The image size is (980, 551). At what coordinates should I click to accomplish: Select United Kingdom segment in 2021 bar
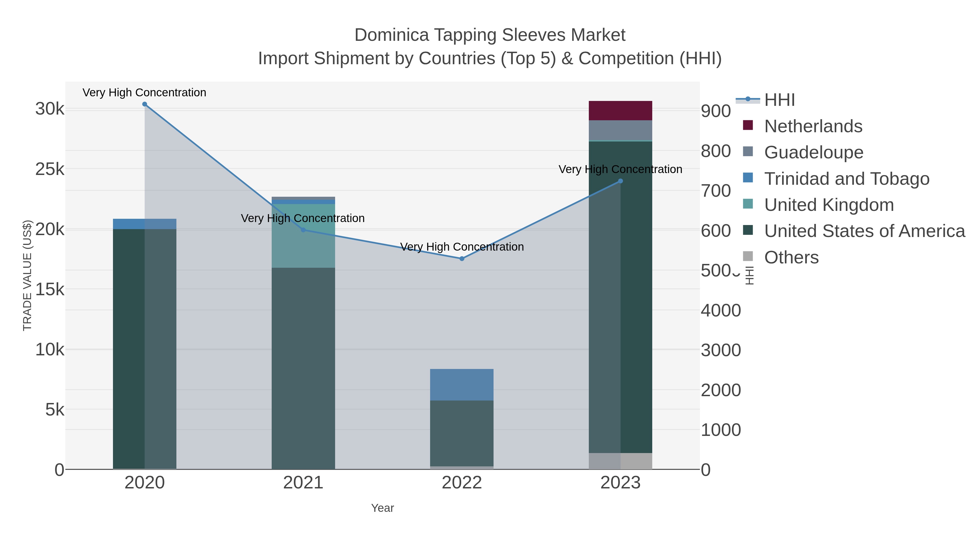coord(303,236)
